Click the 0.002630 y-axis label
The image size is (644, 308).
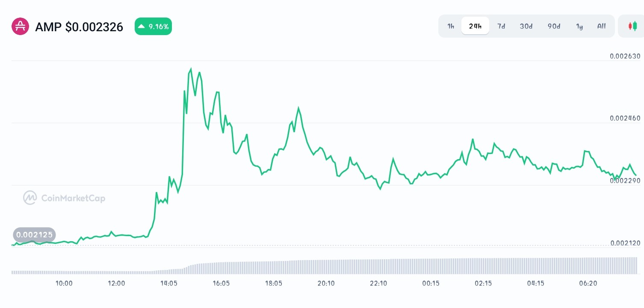tap(625, 56)
